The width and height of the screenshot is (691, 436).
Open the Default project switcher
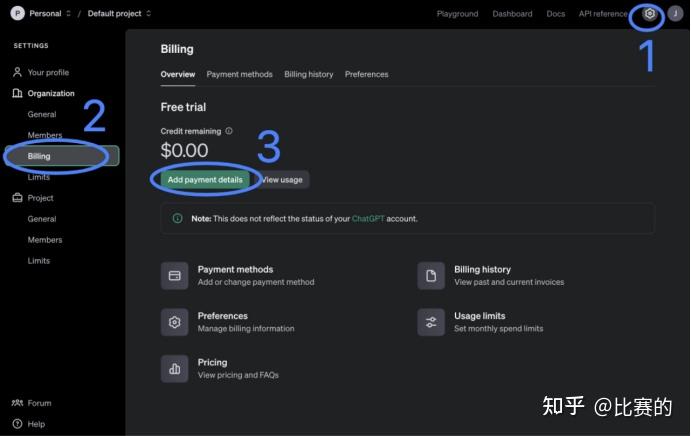119,14
